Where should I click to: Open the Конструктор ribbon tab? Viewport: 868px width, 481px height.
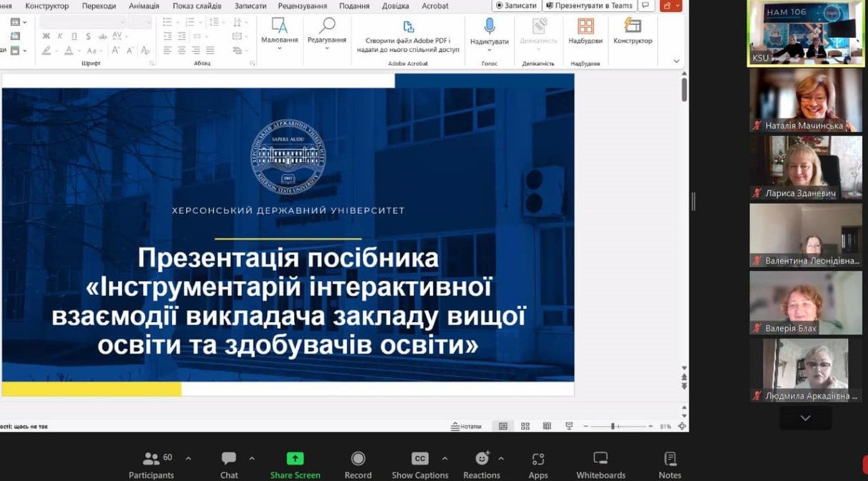(47, 5)
